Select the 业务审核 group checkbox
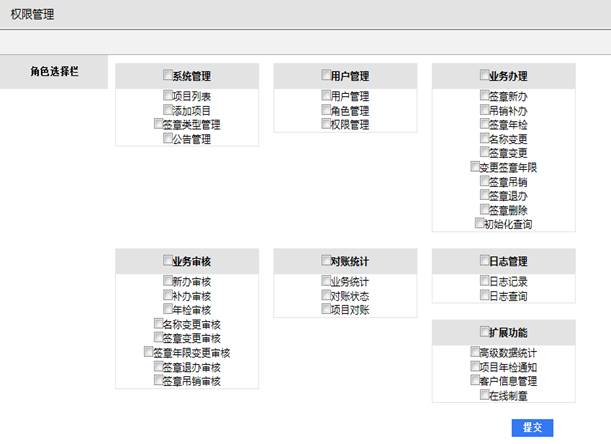 click(x=162, y=261)
